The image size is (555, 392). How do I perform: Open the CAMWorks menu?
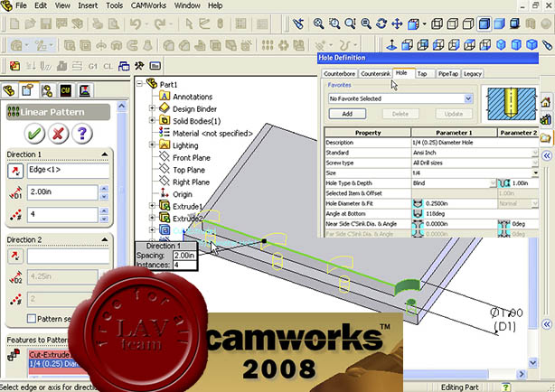coord(148,5)
